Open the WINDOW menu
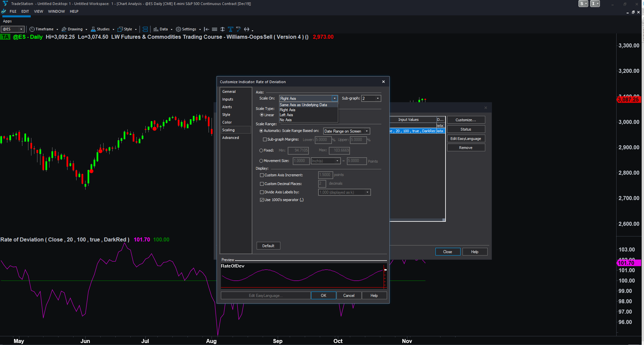This screenshot has width=644, height=345. click(x=56, y=11)
